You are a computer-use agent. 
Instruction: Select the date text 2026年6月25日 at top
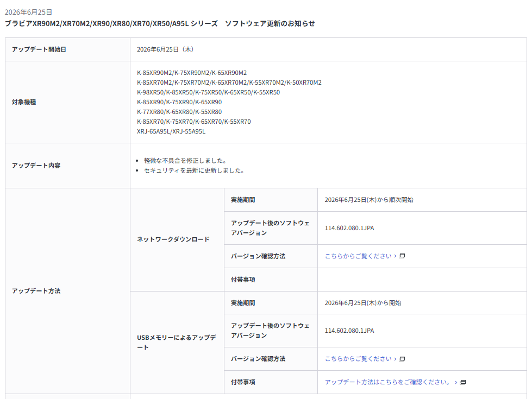click(x=28, y=12)
